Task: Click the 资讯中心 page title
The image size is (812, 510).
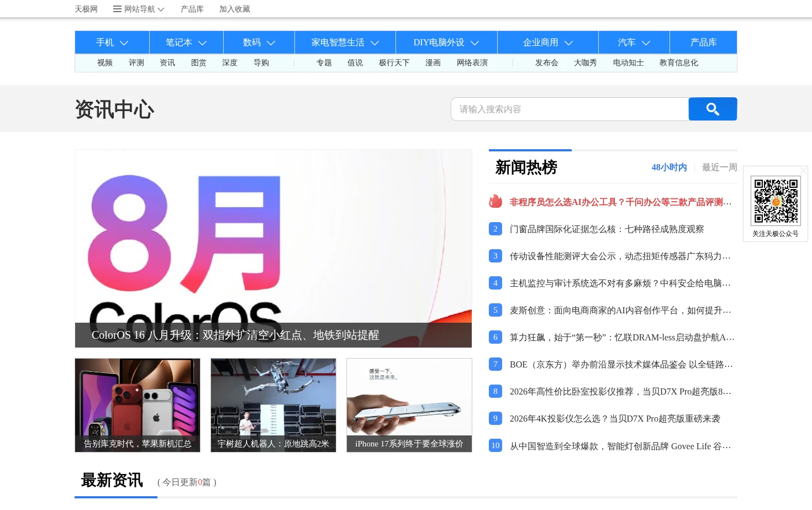Action: [x=114, y=109]
